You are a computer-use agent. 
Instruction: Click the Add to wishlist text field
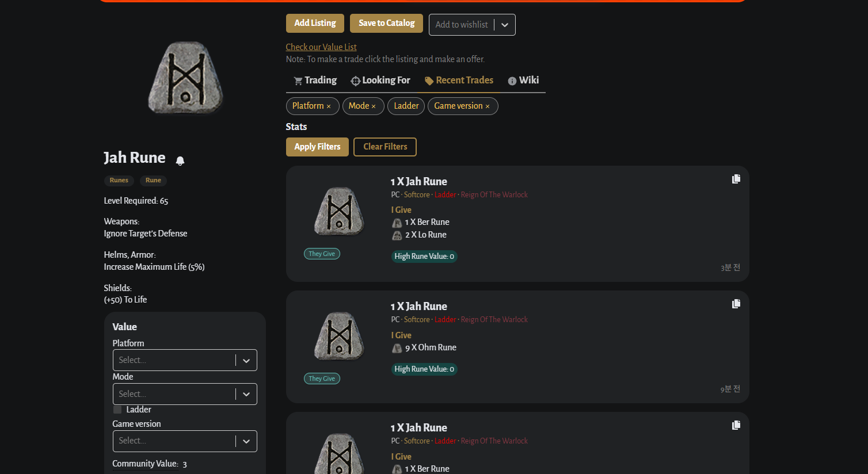coord(462,25)
